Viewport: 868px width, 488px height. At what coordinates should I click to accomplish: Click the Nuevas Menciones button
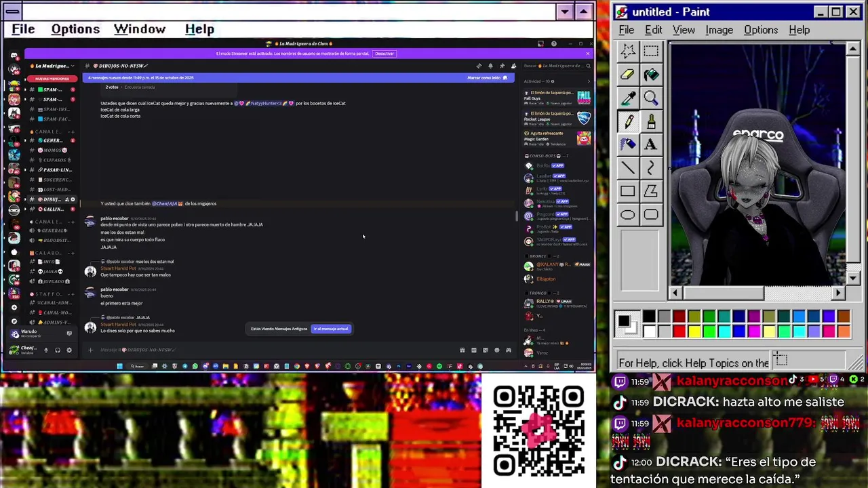52,79
